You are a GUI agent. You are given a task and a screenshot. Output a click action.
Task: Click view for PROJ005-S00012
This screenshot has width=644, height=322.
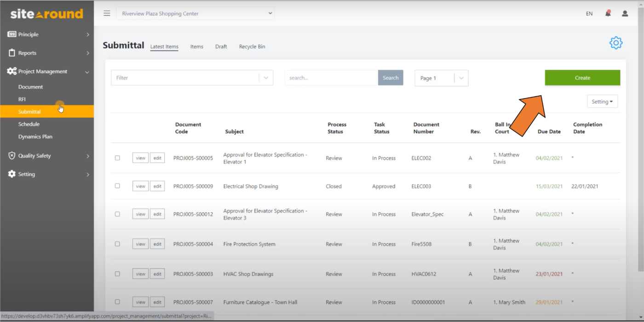(x=140, y=214)
